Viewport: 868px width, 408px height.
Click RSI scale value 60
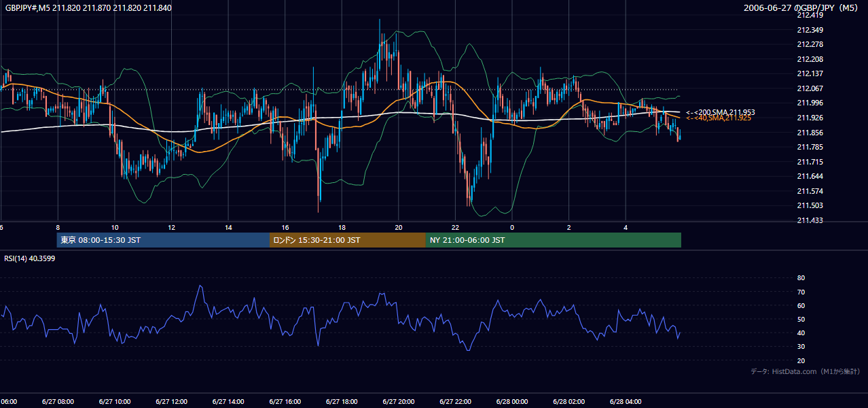pos(801,305)
